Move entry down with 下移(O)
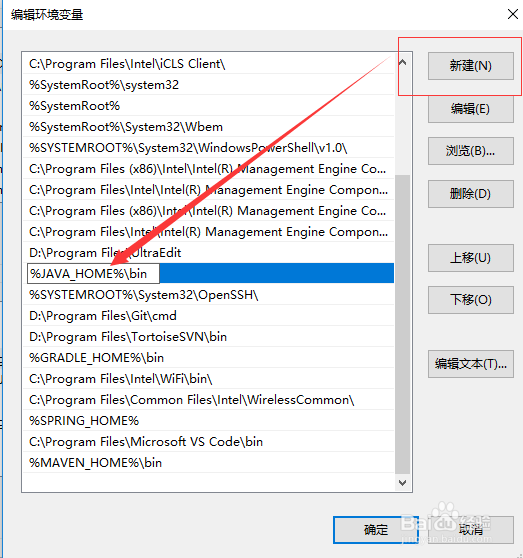Image resolution: width=523 pixels, height=558 pixels. click(470, 300)
